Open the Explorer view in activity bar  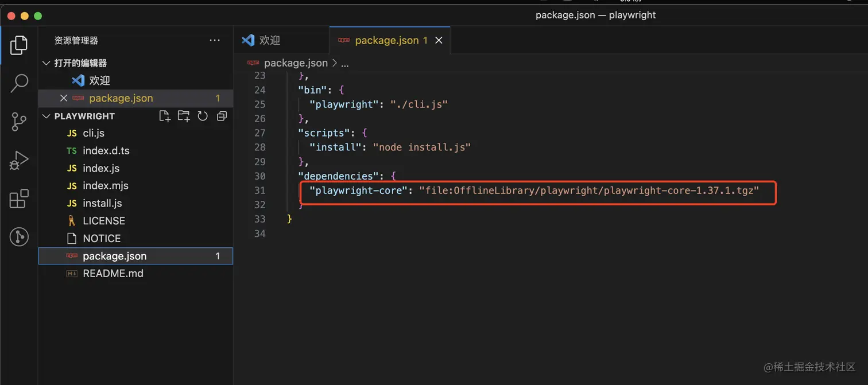19,45
